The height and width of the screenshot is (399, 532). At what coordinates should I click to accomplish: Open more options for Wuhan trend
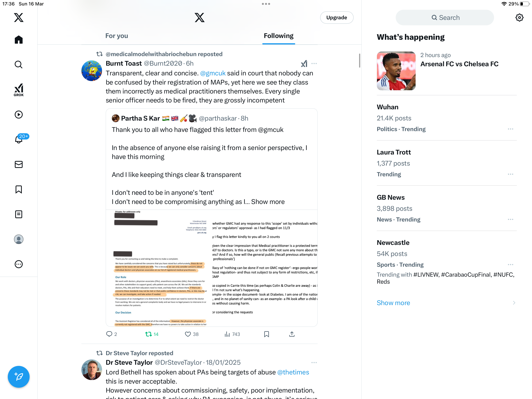click(510, 129)
